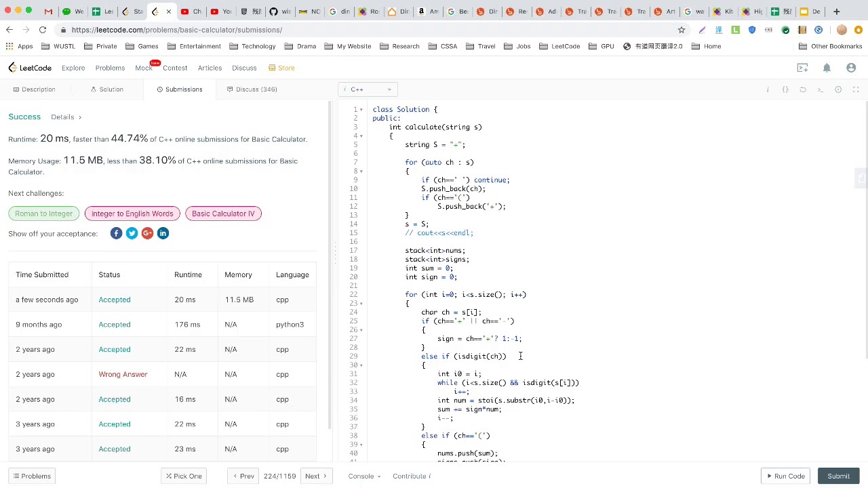The height and width of the screenshot is (488, 868).
Task: Share acceptance on LinkedIn
Action: 163,233
